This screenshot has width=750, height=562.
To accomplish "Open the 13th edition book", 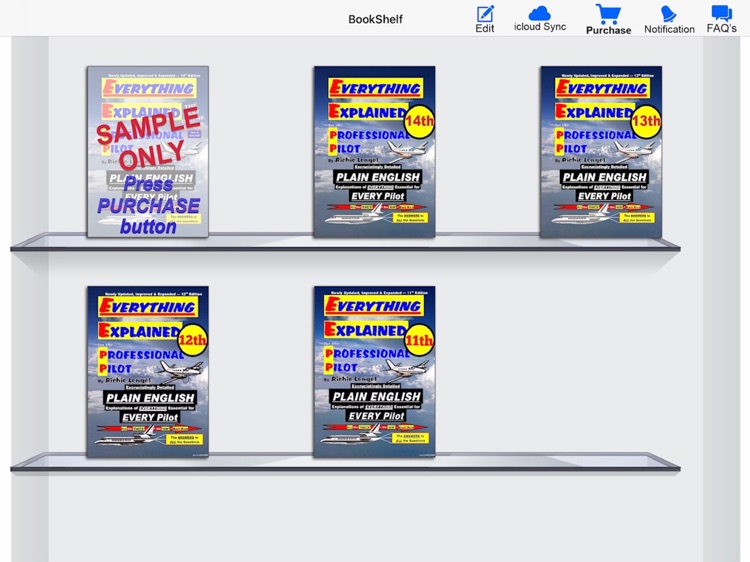I will (x=601, y=152).
